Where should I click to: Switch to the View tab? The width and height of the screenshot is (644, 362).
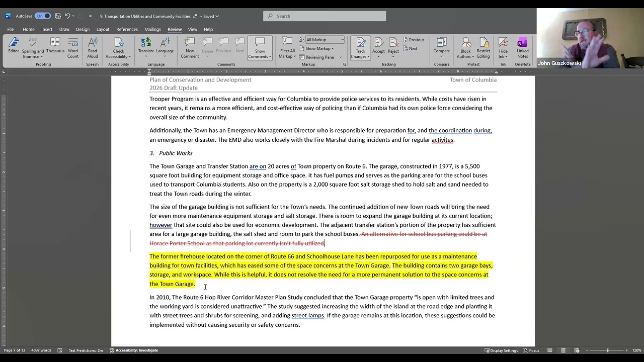[x=193, y=29]
